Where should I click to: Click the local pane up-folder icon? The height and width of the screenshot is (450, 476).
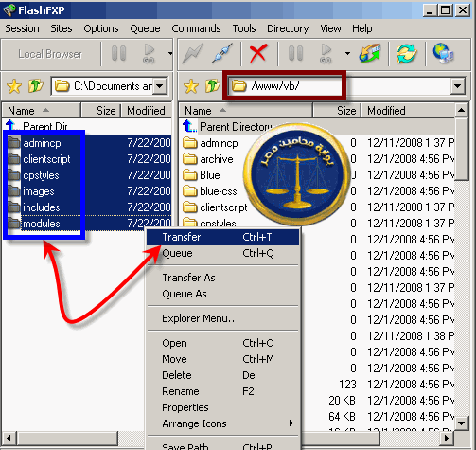point(35,86)
